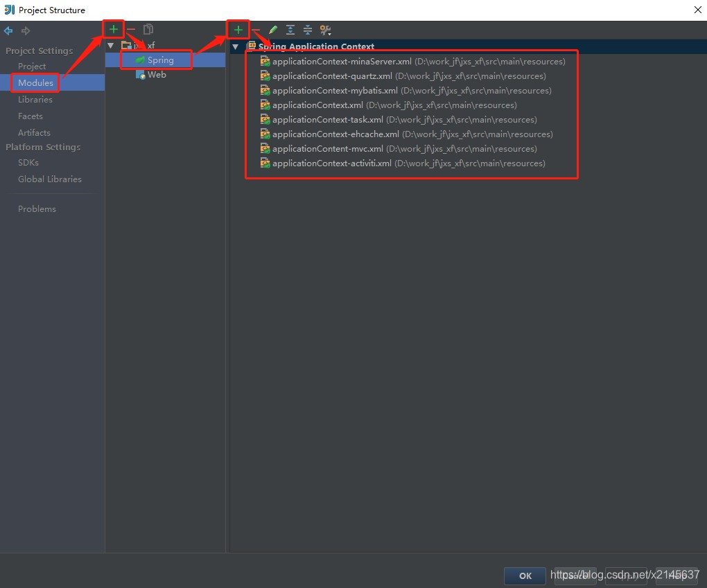Open the Facets settings
This screenshot has height=588, width=707.
point(30,116)
